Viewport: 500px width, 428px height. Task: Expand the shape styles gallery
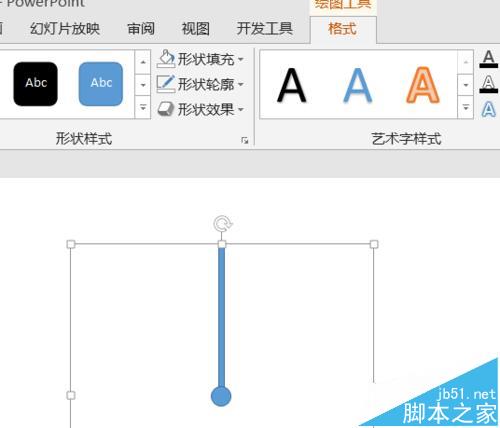143,107
